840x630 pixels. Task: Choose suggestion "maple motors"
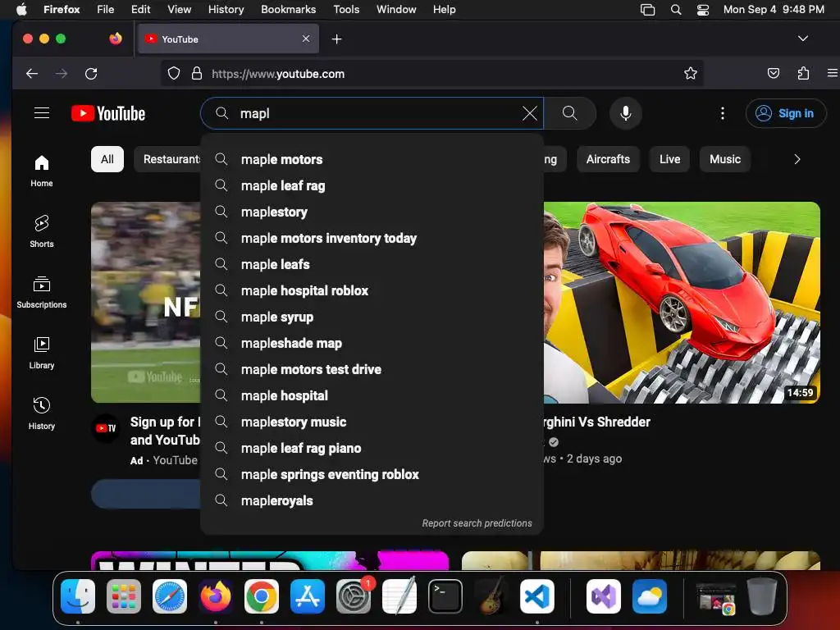372,159
